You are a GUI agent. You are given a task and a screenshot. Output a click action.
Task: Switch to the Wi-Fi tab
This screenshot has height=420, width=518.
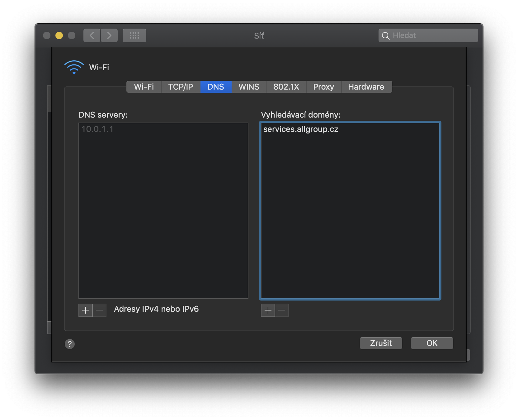[x=144, y=87]
